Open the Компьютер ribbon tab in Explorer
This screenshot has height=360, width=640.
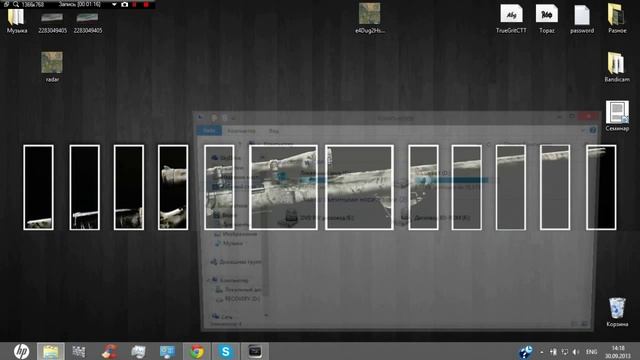coord(241,131)
